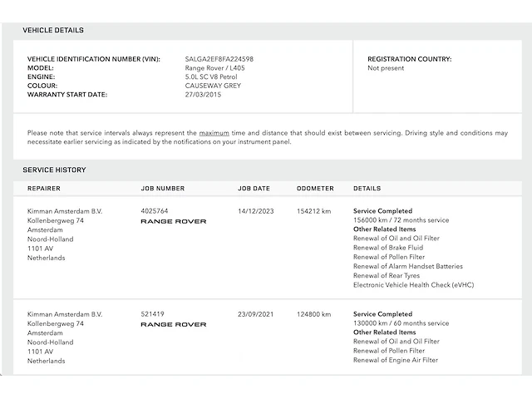Click the Kimman Amsterdam B.V. name in the 2023 row
Image resolution: width=532 pixels, height=399 pixels.
click(x=65, y=211)
